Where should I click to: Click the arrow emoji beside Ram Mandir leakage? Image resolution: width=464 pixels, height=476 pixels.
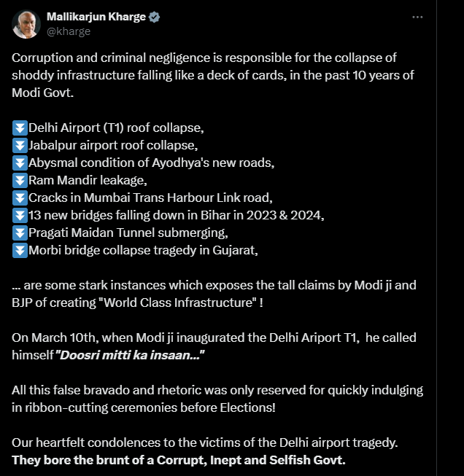click(x=20, y=180)
